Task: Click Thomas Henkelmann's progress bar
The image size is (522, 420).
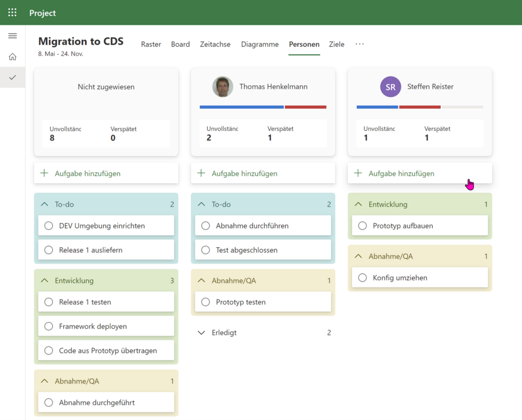Action: (x=263, y=107)
